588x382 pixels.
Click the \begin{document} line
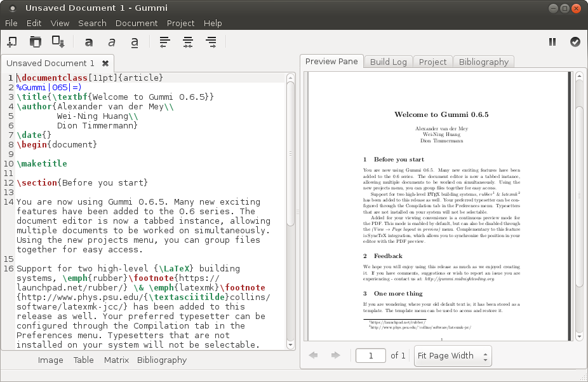(57, 144)
